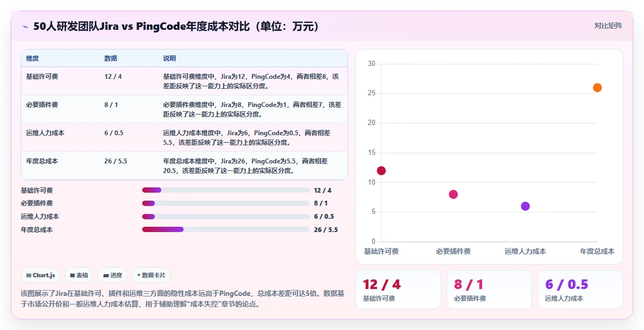Image resolution: width=644 pixels, height=330 pixels.
Task: Click the 26 / 5.5 value beside progress bars
Action: point(326,230)
